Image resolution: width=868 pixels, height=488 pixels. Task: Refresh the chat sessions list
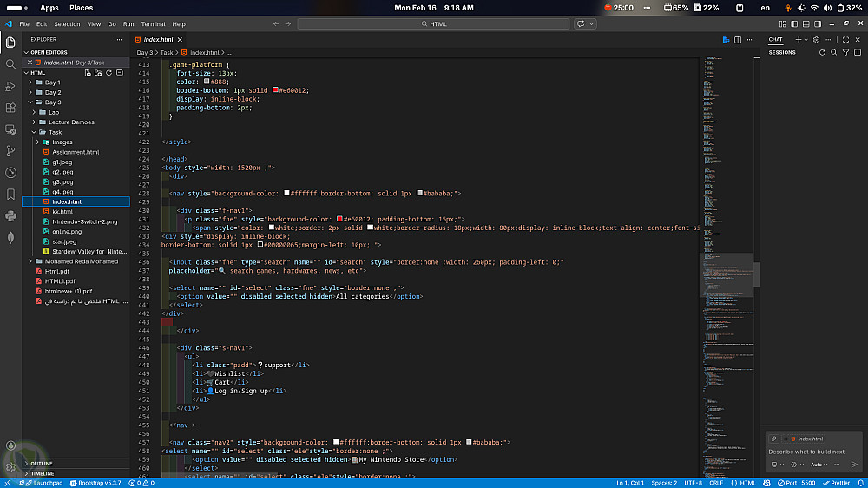point(822,52)
